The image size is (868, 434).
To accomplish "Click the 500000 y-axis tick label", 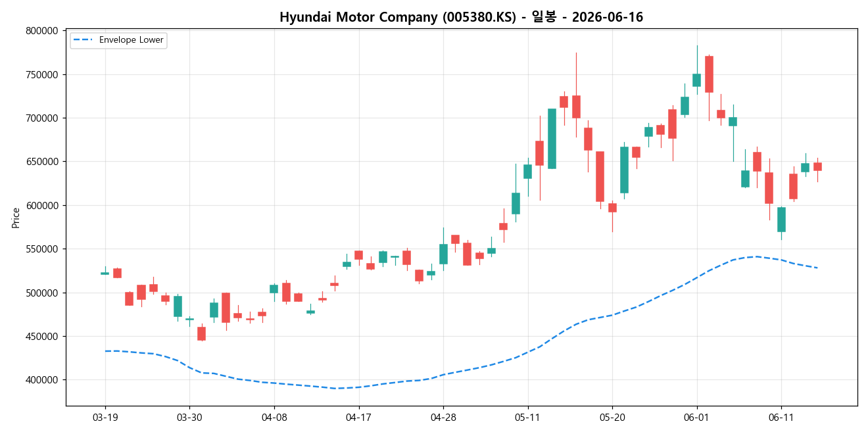I will click(41, 293).
